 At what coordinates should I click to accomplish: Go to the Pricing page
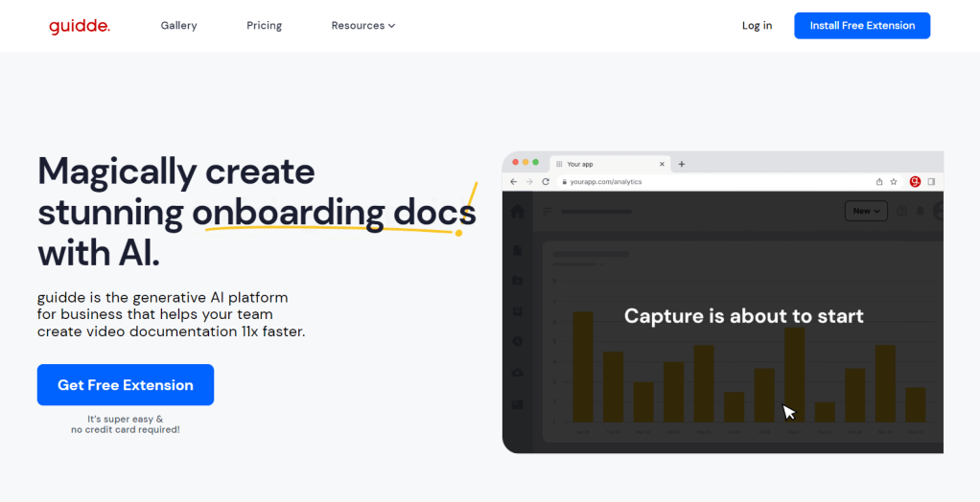264,26
